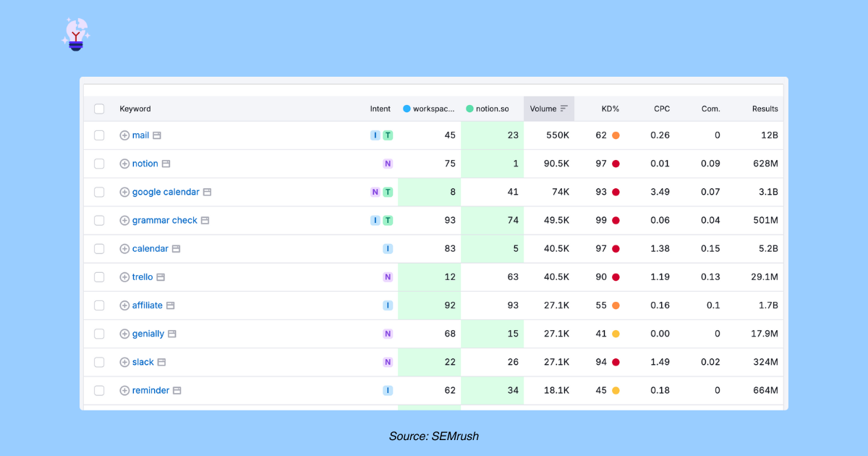
Task: Tick the select-all checkbox in table header
Action: (99, 109)
